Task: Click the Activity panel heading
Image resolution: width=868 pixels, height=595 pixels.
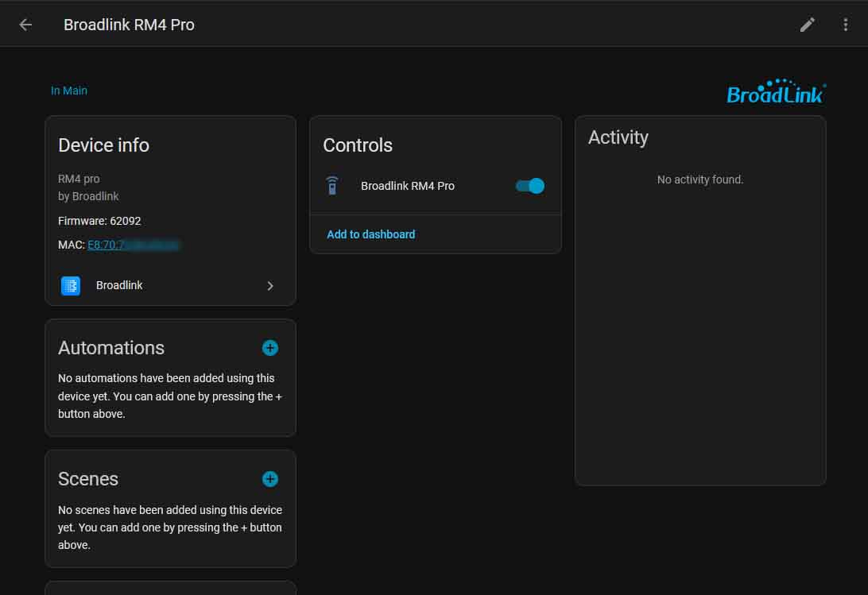Action: (618, 137)
